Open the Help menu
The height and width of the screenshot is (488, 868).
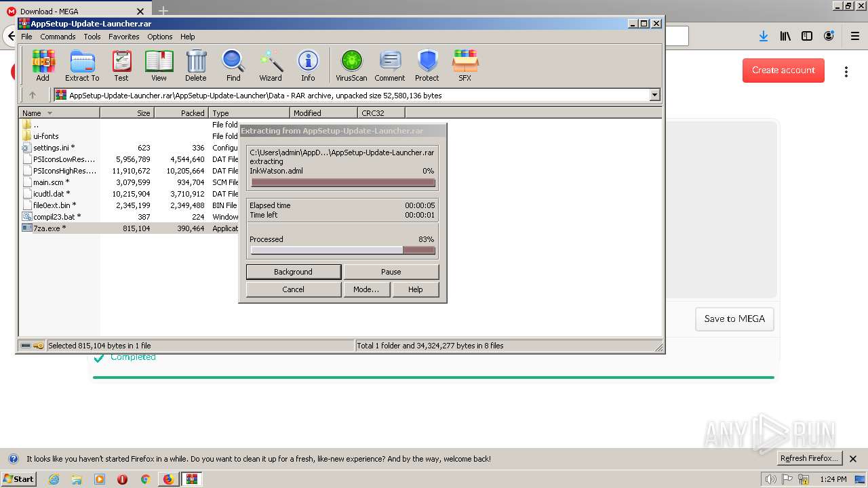coord(188,37)
